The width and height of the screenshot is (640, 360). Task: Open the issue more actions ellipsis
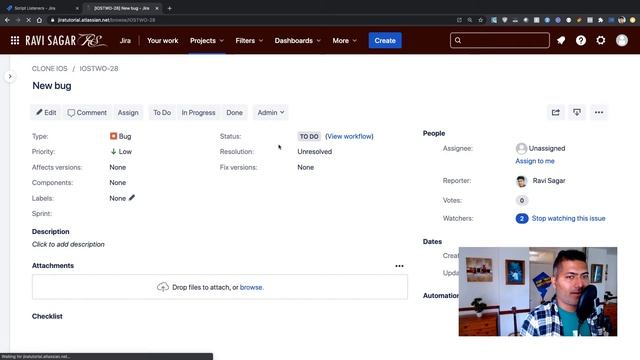[x=599, y=112]
